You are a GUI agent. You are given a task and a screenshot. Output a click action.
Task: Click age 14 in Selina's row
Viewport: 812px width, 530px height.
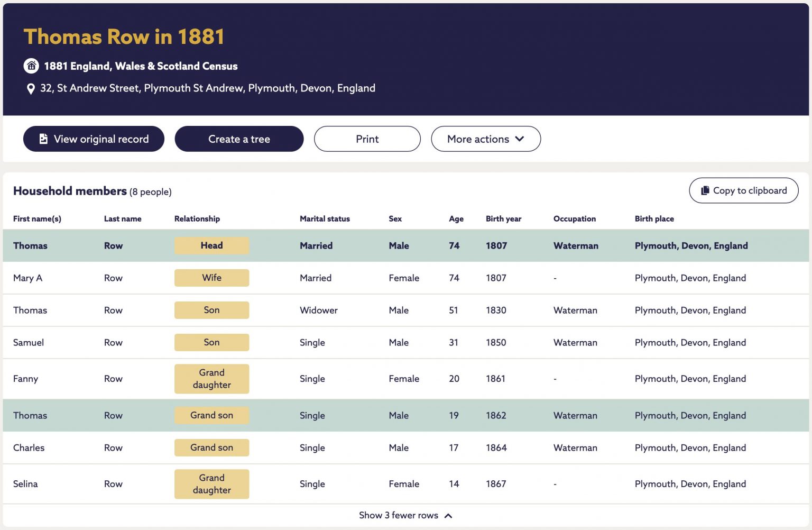click(454, 484)
